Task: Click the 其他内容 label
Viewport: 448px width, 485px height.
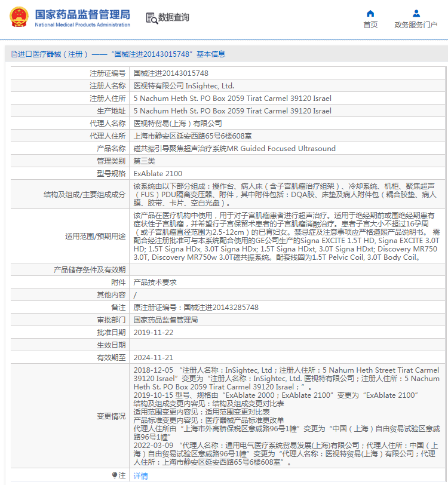Action: pyautogui.click(x=111, y=295)
